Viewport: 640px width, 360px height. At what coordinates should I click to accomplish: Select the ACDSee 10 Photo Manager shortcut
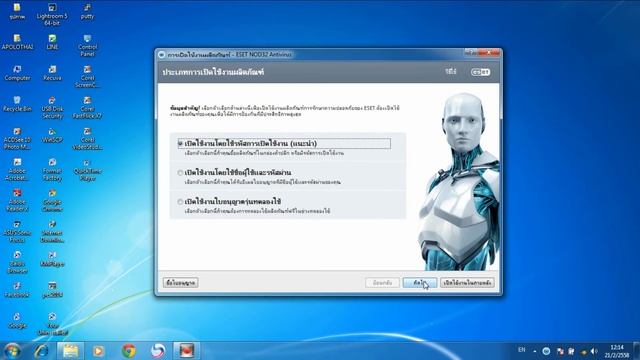click(x=17, y=139)
